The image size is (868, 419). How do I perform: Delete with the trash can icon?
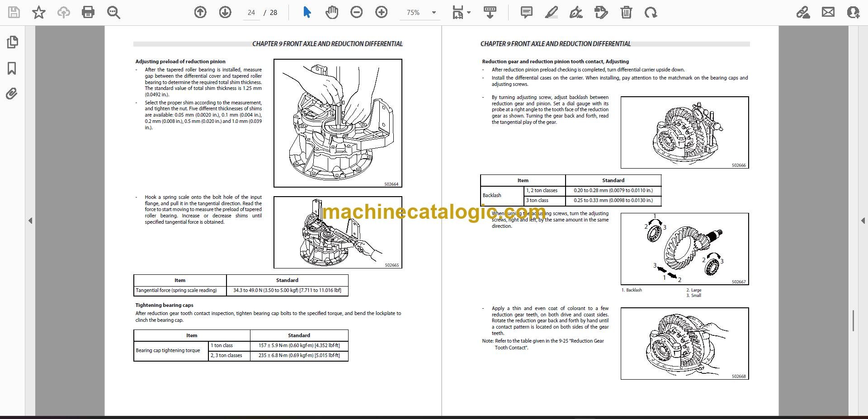click(626, 12)
